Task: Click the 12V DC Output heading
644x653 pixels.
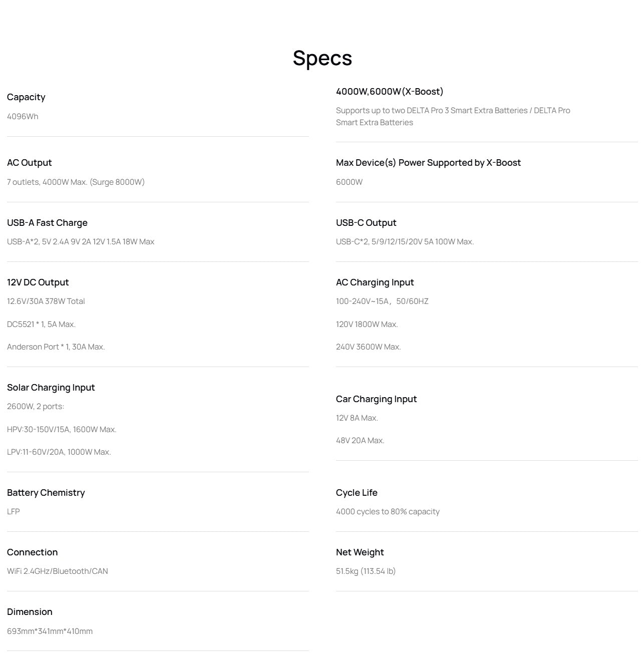Action: coord(38,282)
